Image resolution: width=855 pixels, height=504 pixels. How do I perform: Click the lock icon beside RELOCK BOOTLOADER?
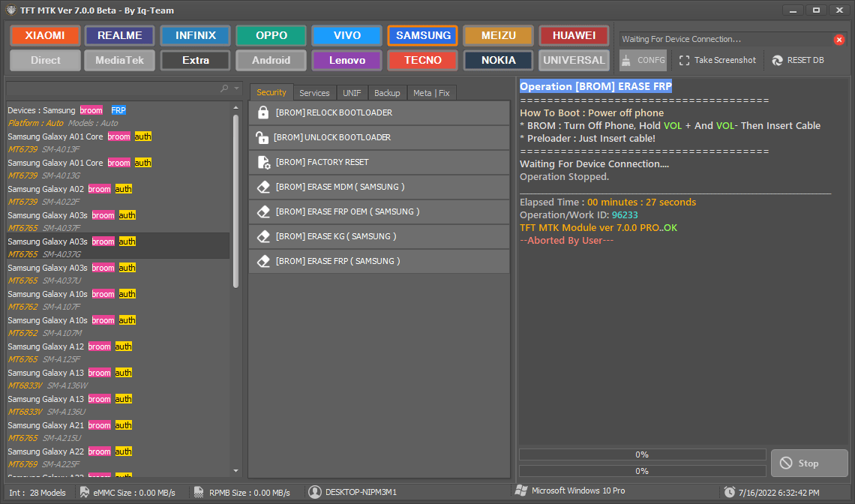click(262, 112)
